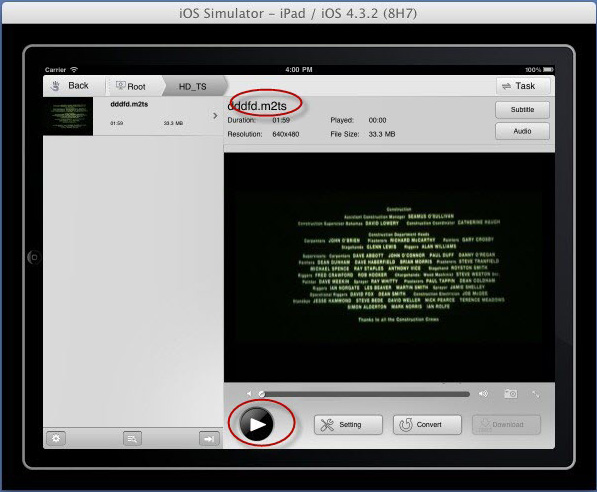Image resolution: width=597 pixels, height=492 pixels.
Task: Click the Played value 00:00
Action: [x=377, y=120]
